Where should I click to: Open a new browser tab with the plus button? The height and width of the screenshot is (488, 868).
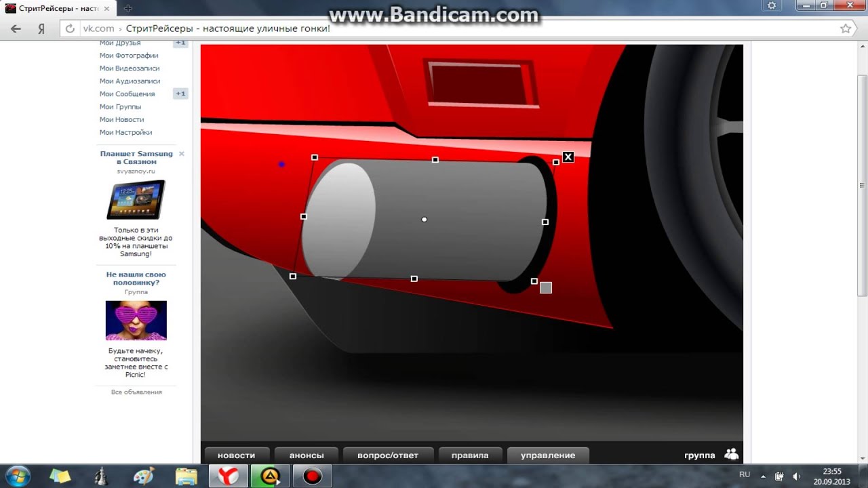[x=128, y=9]
